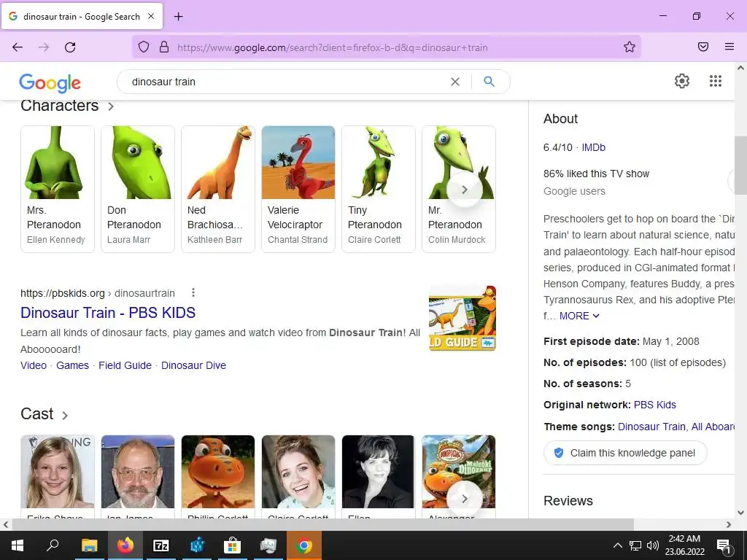
Task: Open a new browser tab
Action: coord(178,17)
